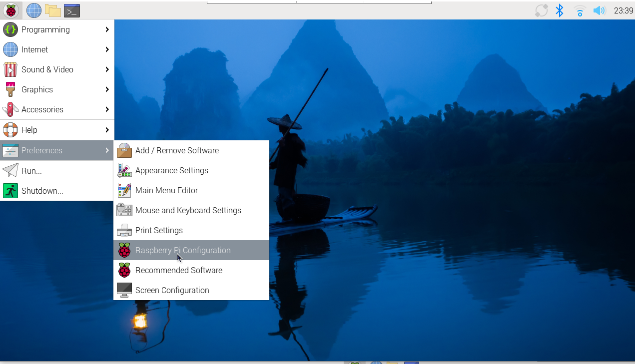Click the Raspberry Pi main menu icon
This screenshot has height=364, width=635.
(x=11, y=10)
